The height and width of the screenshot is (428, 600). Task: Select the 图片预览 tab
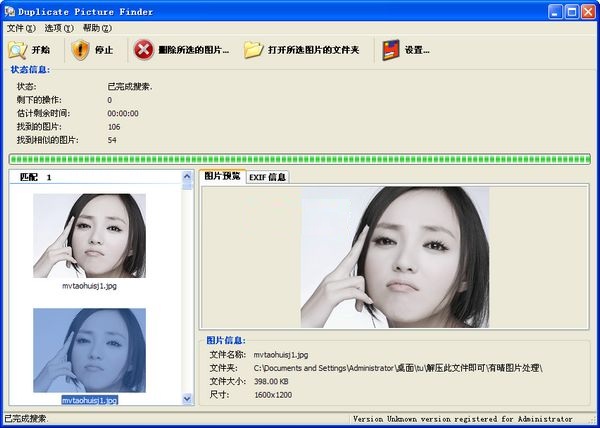click(x=221, y=177)
